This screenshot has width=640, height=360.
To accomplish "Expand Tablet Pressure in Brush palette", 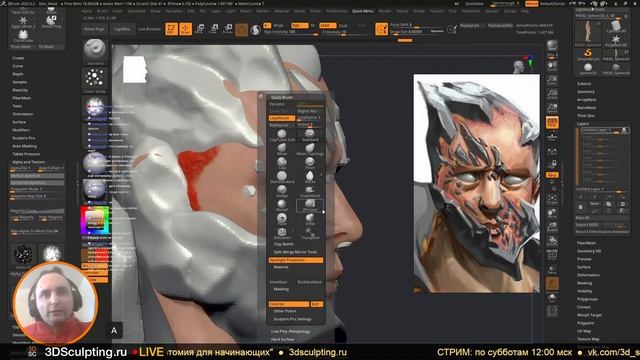I will [x=26, y=154].
